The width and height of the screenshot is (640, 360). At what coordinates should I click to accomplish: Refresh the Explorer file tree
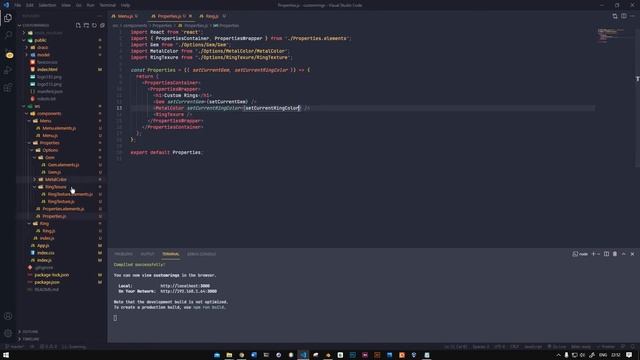point(94,25)
